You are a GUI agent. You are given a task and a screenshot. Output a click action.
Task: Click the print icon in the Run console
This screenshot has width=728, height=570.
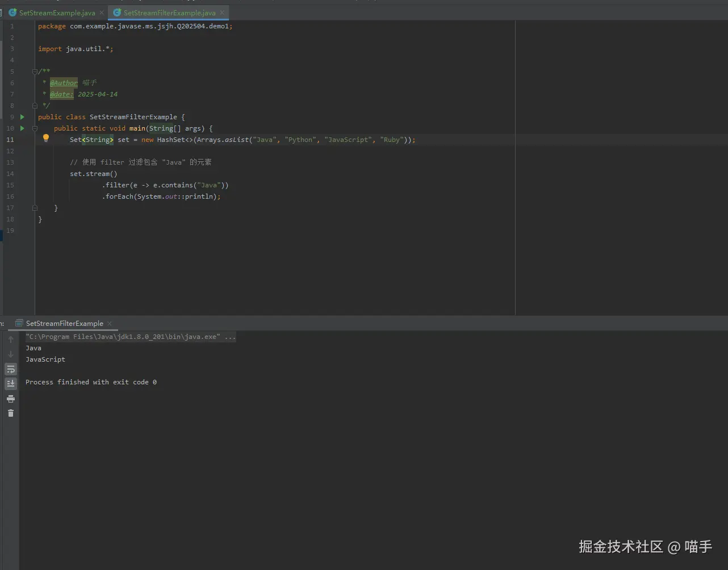10,399
